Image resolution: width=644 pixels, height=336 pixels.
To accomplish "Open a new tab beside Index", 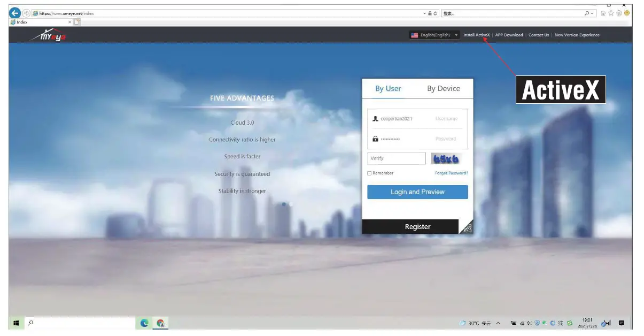I will coord(77,22).
